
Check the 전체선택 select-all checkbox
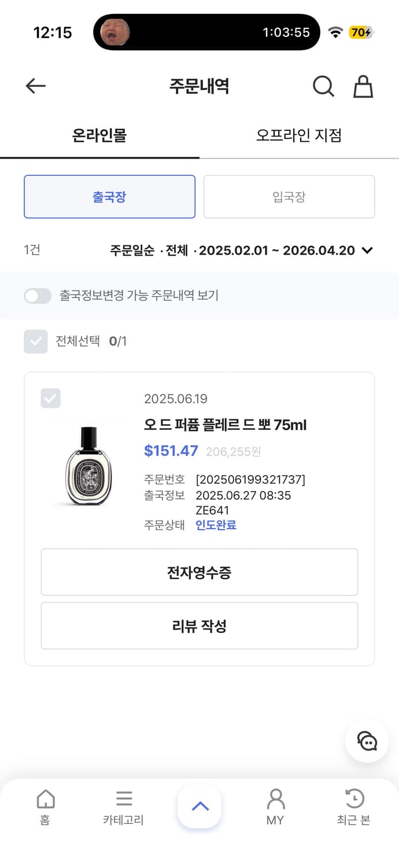[35, 342]
